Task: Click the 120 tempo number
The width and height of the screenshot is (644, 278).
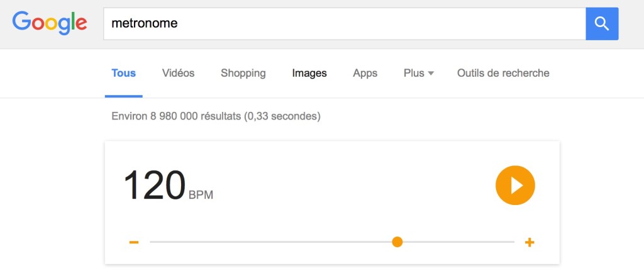Action: click(155, 185)
